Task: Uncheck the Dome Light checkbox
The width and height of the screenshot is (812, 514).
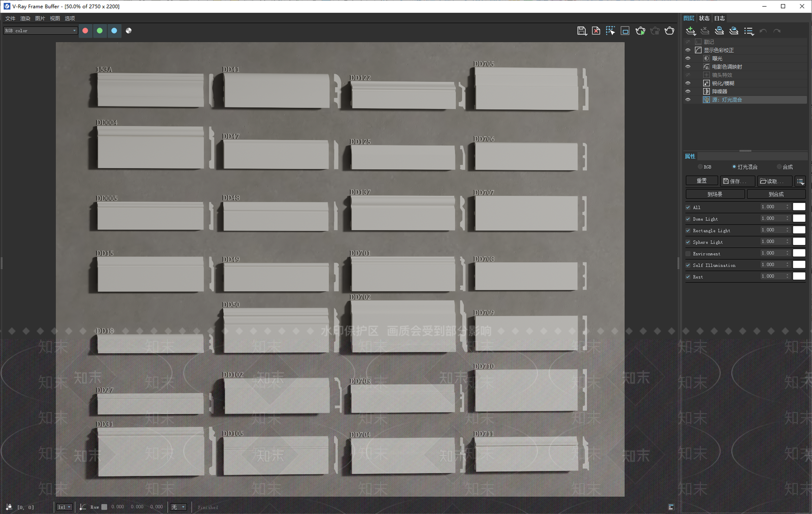Action: coord(688,219)
